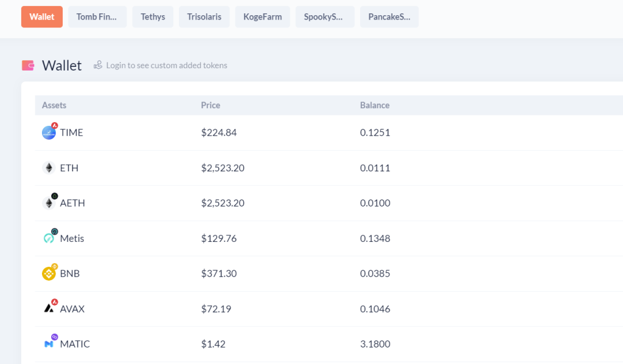The image size is (623, 364).
Task: Click the AVAX token icon
Action: (x=50, y=307)
